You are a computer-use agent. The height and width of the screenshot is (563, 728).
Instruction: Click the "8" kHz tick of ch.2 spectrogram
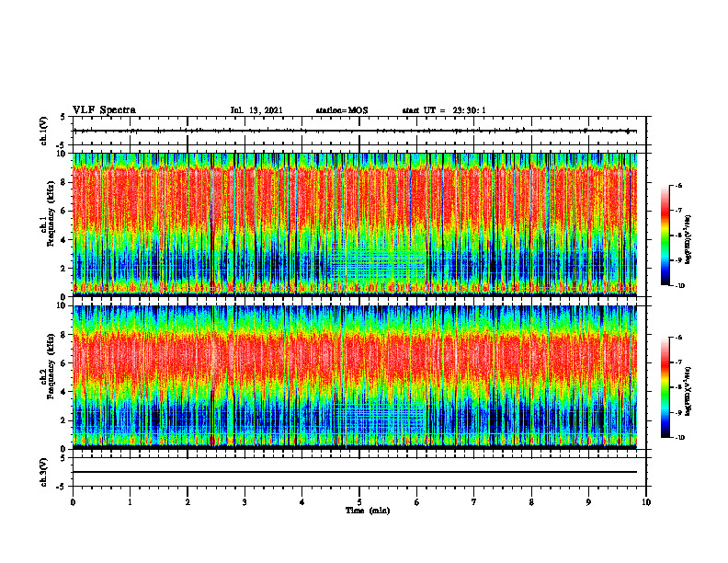64,335
